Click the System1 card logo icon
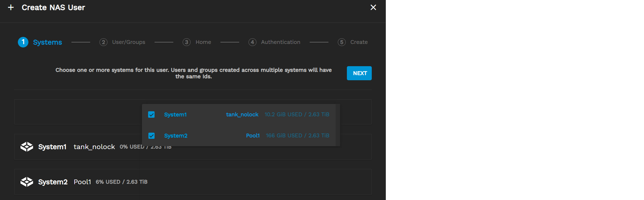644x200 pixels. [27, 147]
